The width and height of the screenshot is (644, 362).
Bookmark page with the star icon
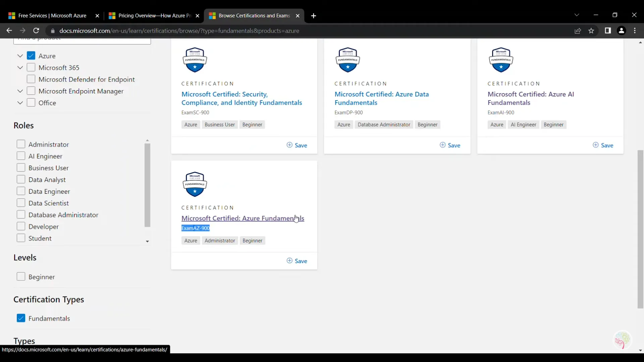pos(591,31)
